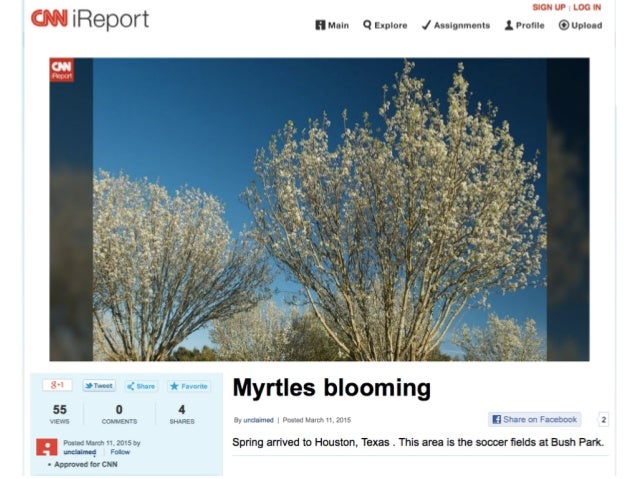The height and width of the screenshot is (479, 638).
Task: Click the 4 shares count
Action: pyautogui.click(x=182, y=414)
